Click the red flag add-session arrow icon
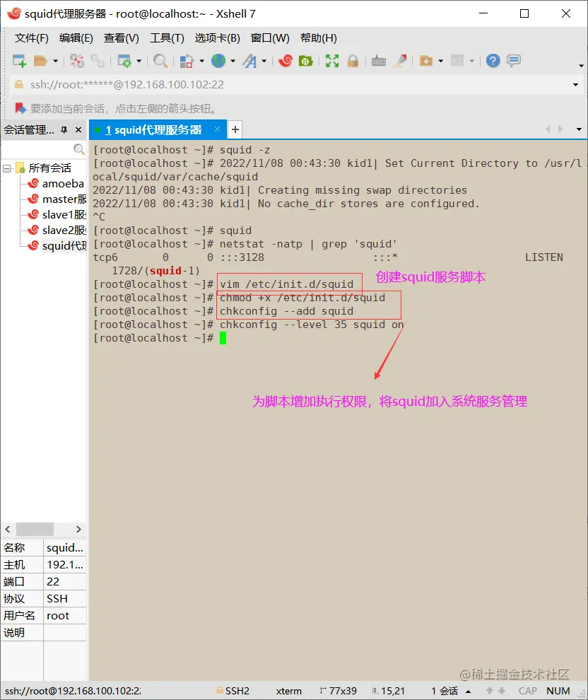 (x=20, y=108)
